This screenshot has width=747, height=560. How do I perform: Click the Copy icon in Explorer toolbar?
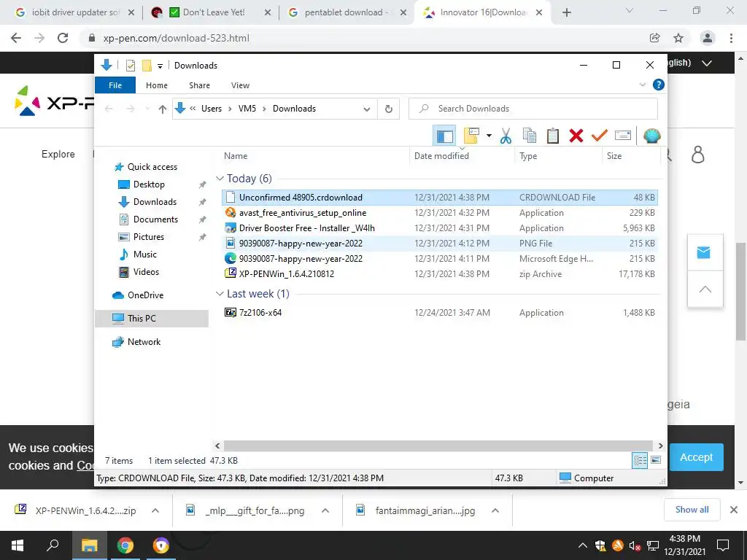530,136
